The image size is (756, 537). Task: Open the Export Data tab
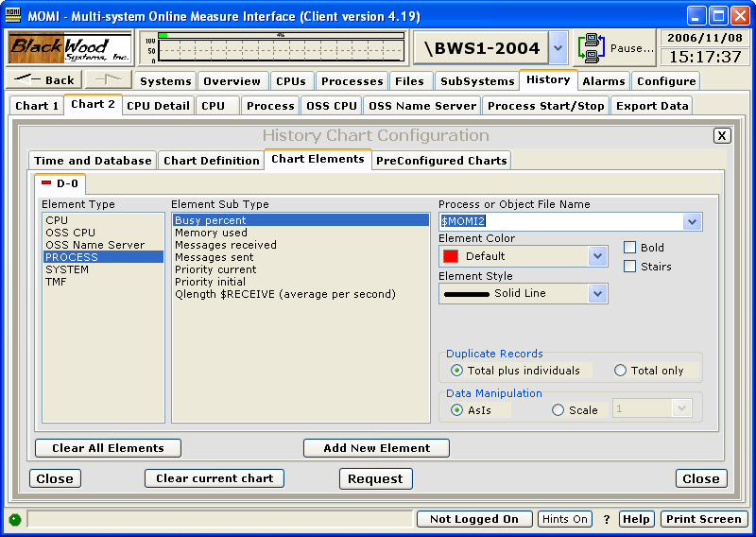tap(652, 106)
